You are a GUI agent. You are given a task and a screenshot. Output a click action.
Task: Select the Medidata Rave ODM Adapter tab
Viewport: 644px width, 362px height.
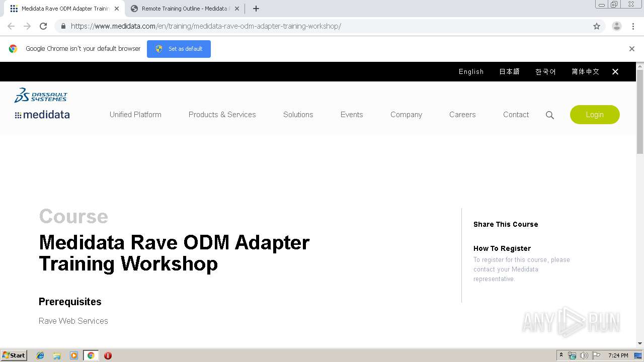tap(63, 9)
